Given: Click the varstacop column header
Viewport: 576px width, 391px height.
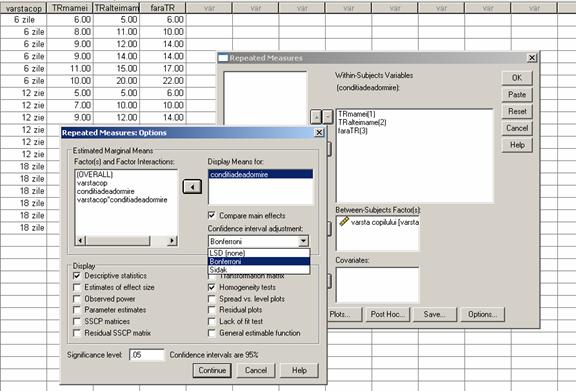Looking at the screenshot, I should coord(24,8).
